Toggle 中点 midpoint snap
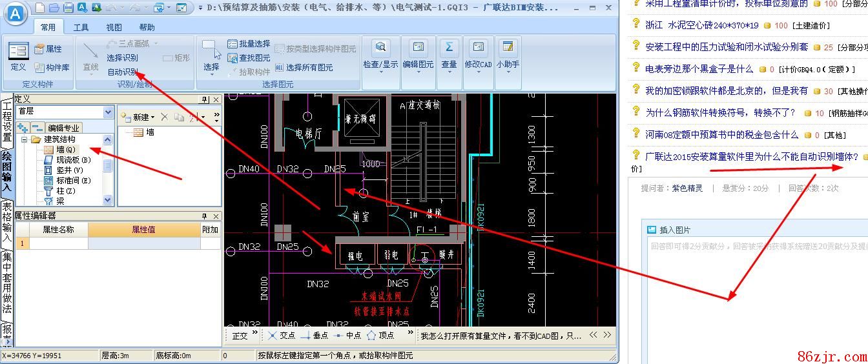Screen dimensions: 868x364 (347, 336)
